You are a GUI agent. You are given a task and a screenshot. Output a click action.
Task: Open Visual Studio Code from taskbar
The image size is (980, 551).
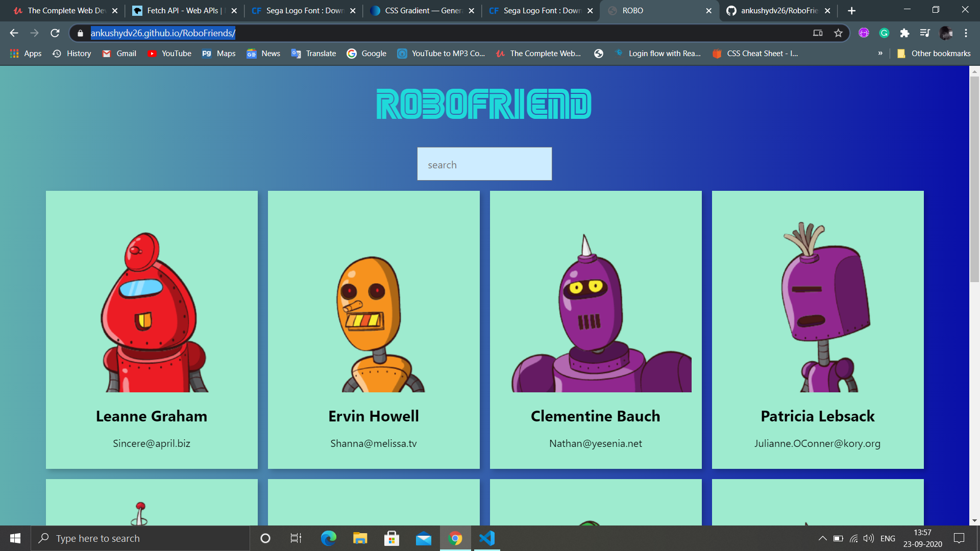click(x=487, y=538)
